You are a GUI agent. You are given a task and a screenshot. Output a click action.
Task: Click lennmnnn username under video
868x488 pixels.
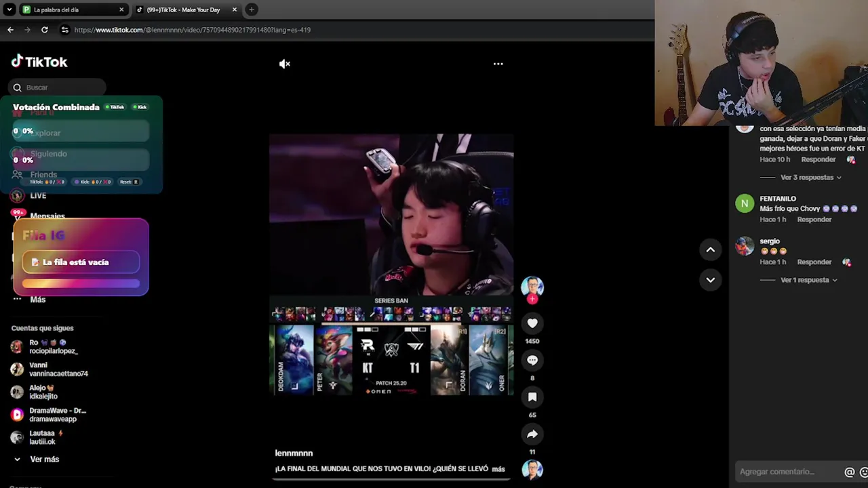(294, 453)
